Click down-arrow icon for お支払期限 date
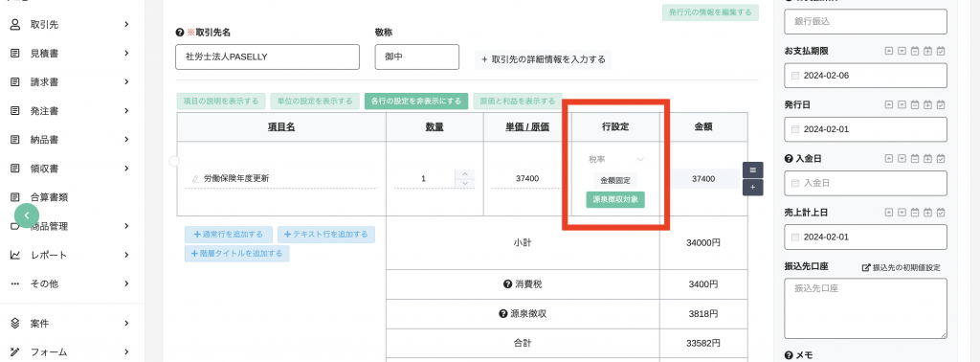 tap(902, 51)
